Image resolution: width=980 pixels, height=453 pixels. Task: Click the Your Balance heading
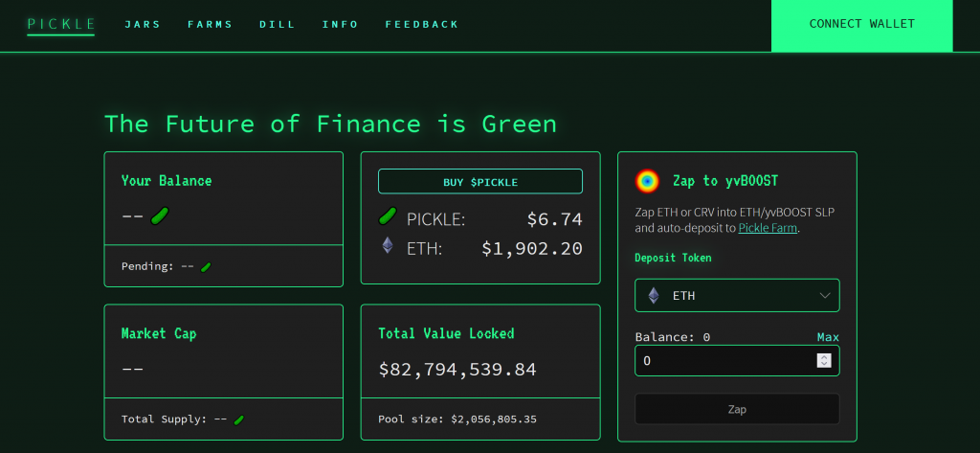coord(167,181)
